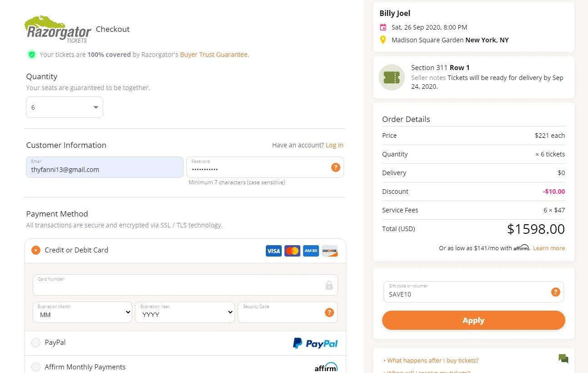
Task: Click the Log in link
Action: click(334, 145)
